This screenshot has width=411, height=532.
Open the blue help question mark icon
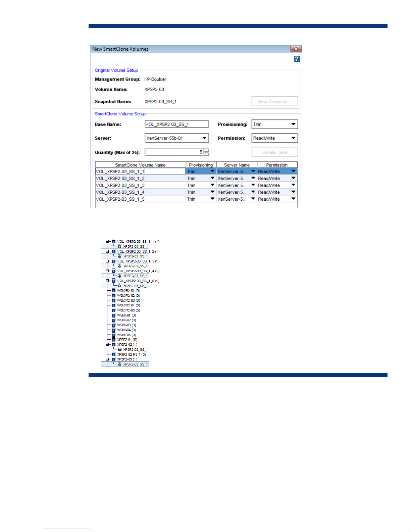tap(297, 59)
